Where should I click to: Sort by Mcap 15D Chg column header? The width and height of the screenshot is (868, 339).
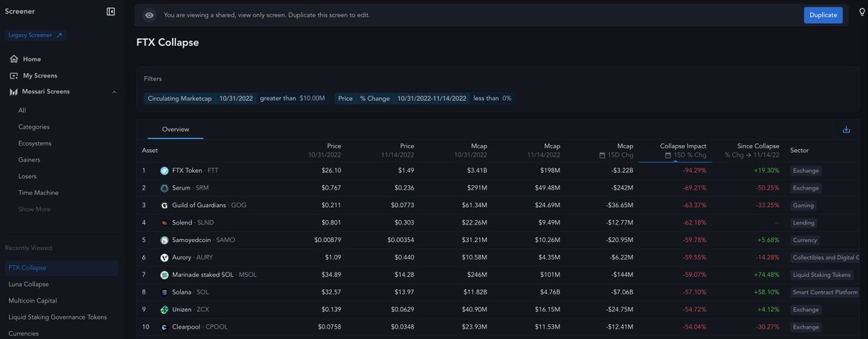pyautogui.click(x=616, y=150)
